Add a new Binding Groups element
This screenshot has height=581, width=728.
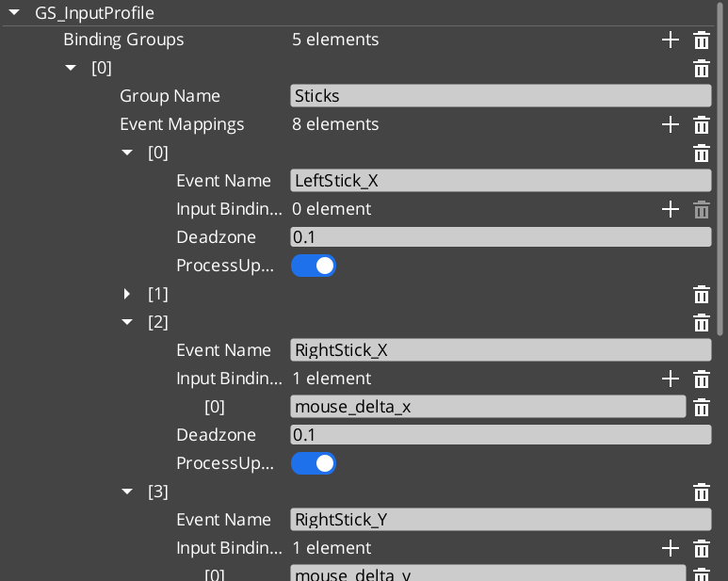pyautogui.click(x=670, y=40)
